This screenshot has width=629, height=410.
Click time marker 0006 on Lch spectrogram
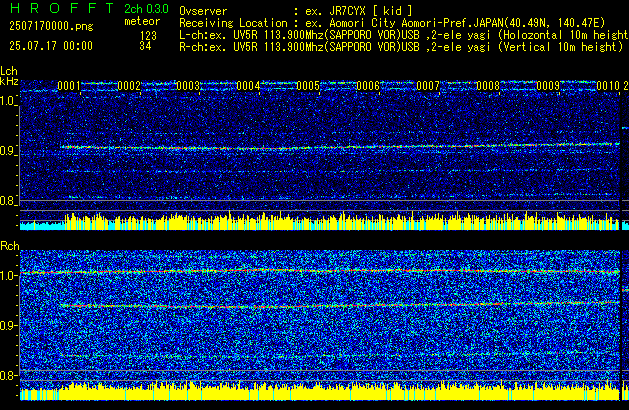(x=368, y=86)
